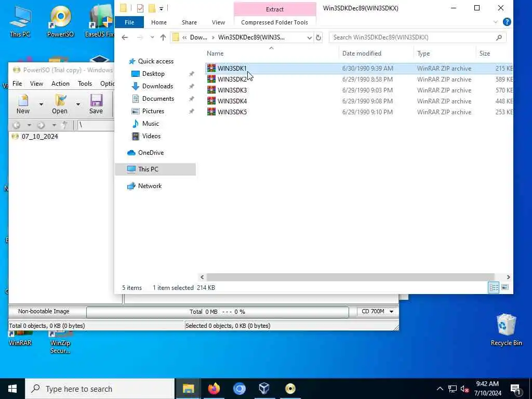Click the Save button in PowerISO toolbar

tap(96, 104)
